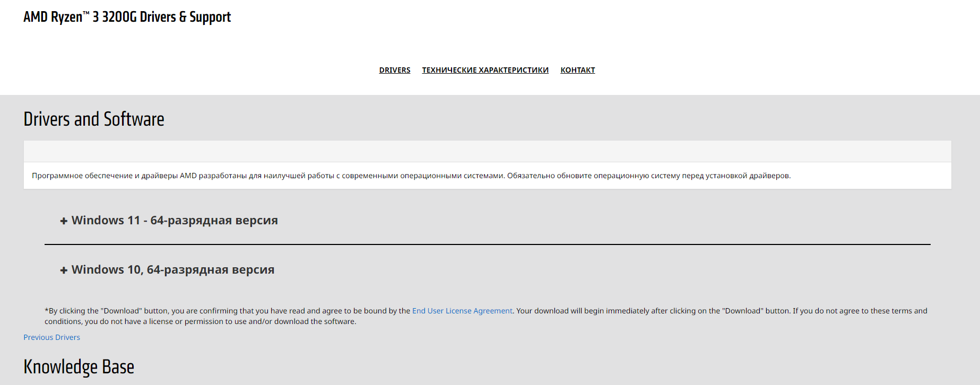
Task: Open the КОНТАКТ tab
Action: click(578, 70)
